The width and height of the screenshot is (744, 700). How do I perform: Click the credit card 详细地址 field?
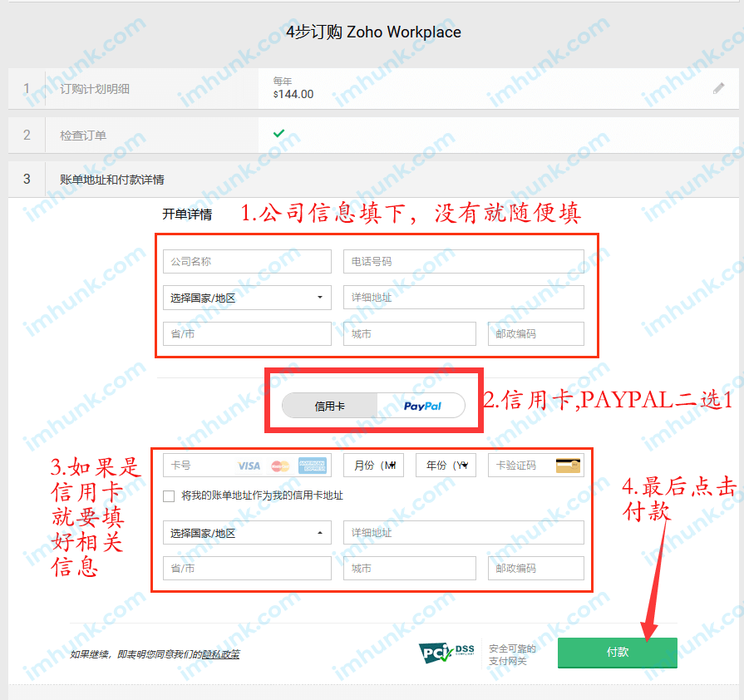point(464,532)
